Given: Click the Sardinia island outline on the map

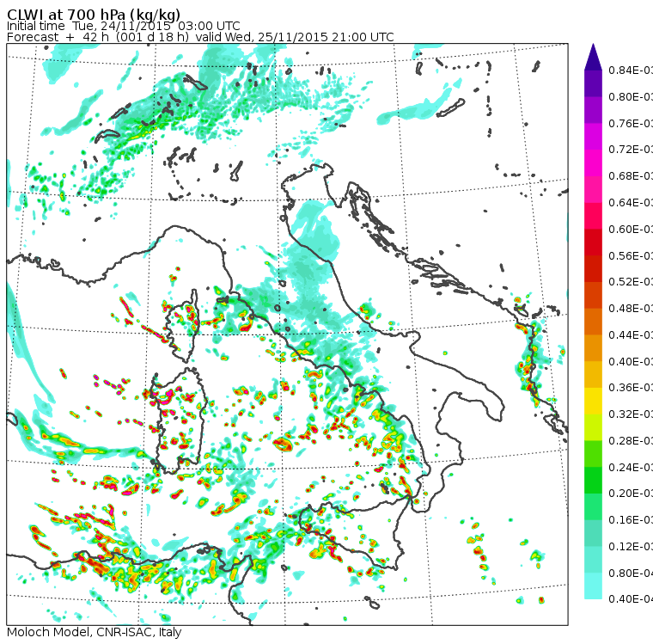Looking at the screenshot, I should pyautogui.click(x=179, y=421).
